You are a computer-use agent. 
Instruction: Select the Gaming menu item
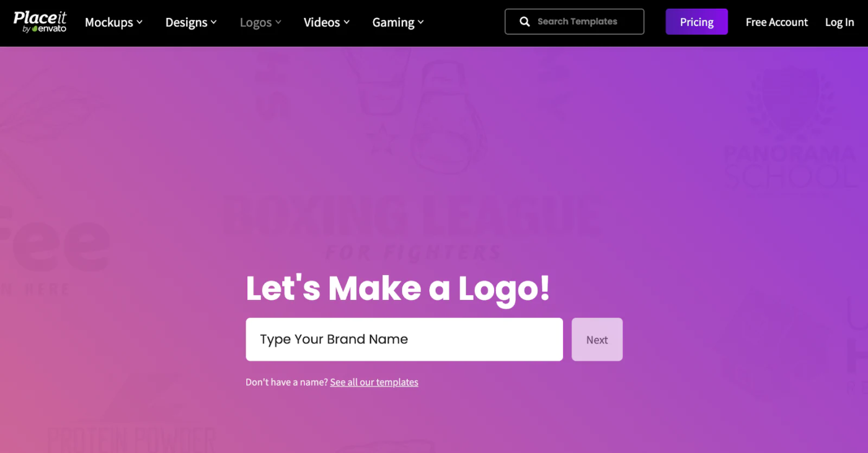click(398, 22)
